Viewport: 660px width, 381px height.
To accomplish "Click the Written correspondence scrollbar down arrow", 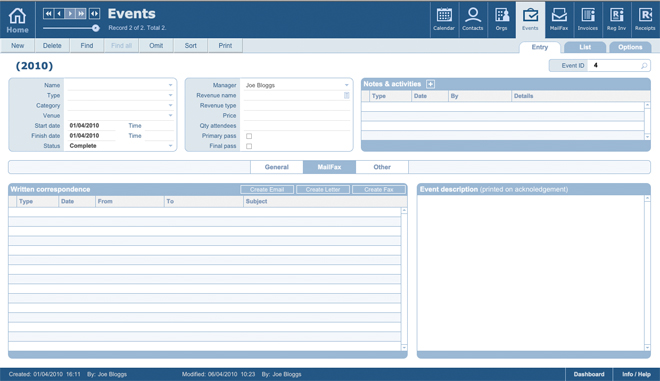I will pos(404,347).
